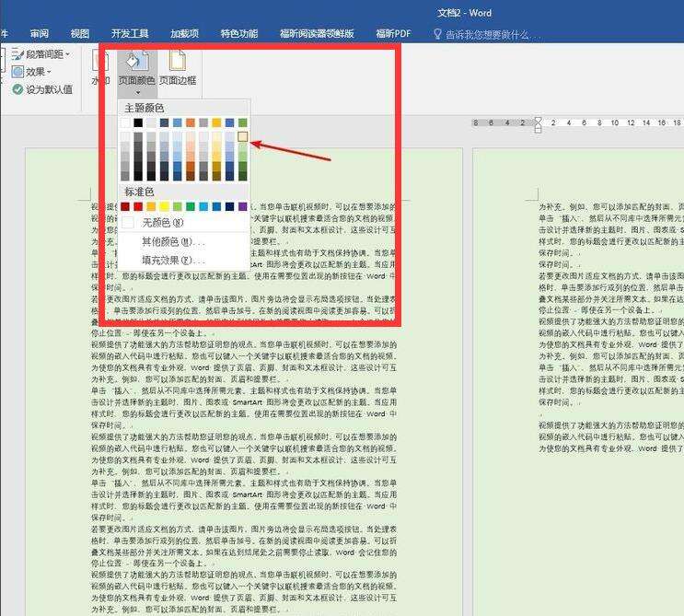This screenshot has height=616, width=684.
Task: Click the 文档2 - Word title text
Action: tap(464, 13)
